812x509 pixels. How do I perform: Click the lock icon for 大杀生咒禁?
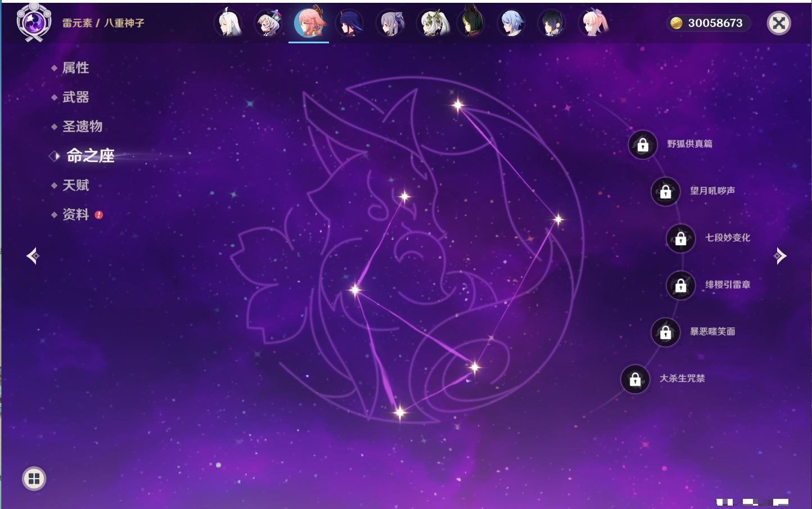point(635,380)
